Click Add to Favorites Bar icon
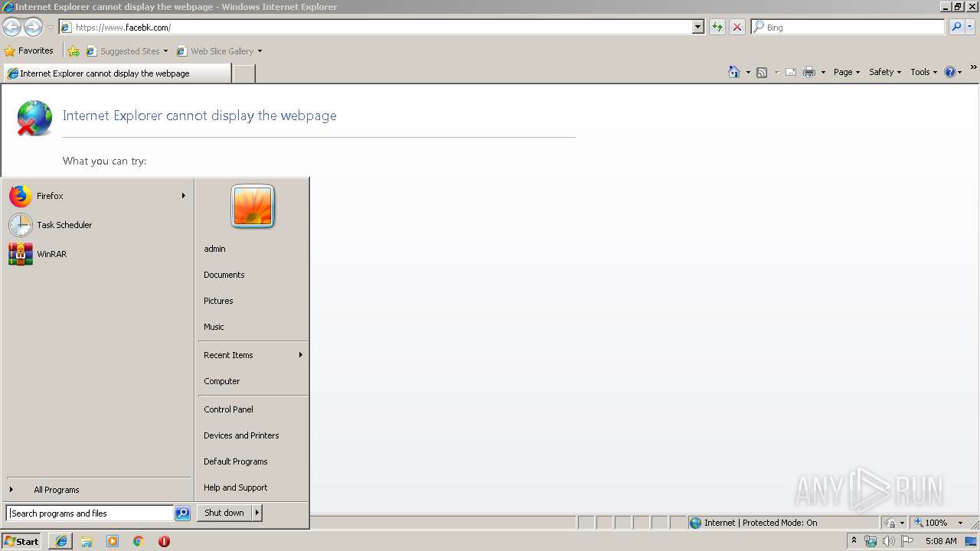This screenshot has width=980, height=551. (73, 51)
